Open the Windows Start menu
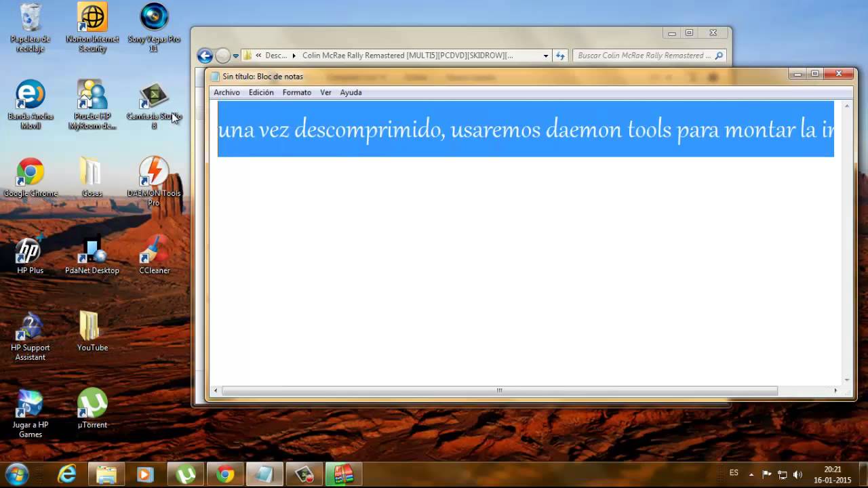Viewport: 868px width, 488px height. tap(17, 474)
